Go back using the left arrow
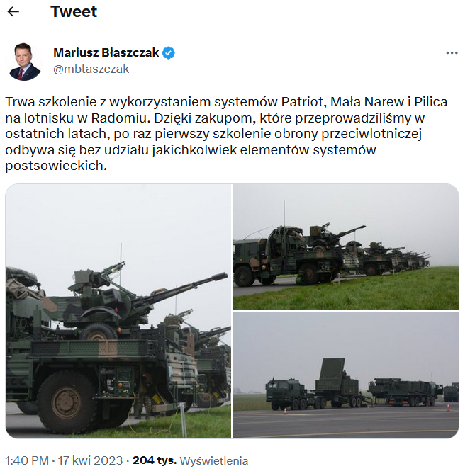Viewport: 470px width, 476px height. tap(13, 12)
